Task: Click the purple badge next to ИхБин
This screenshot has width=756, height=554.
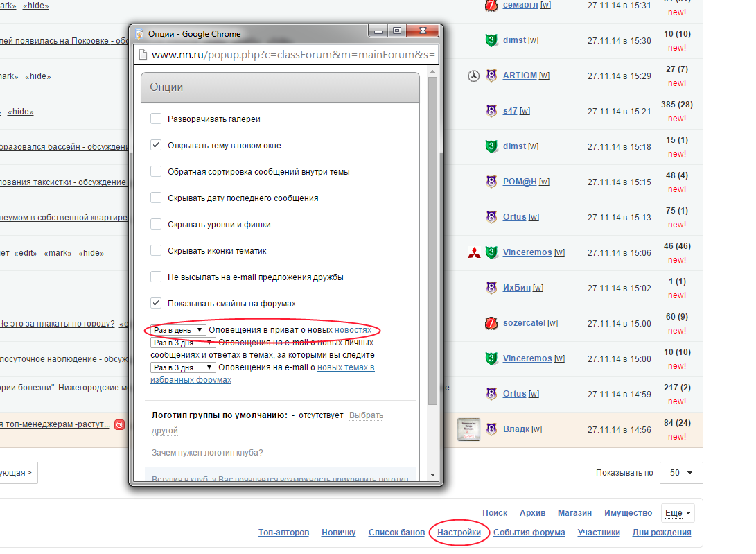Action: pos(491,288)
